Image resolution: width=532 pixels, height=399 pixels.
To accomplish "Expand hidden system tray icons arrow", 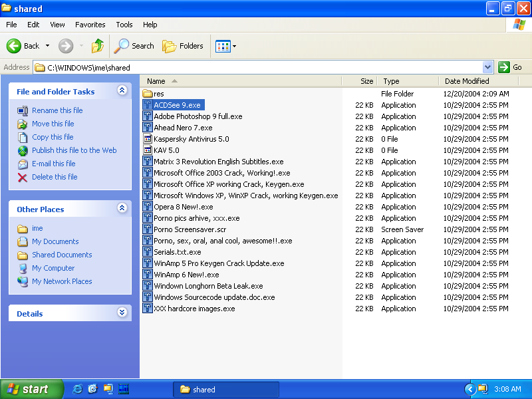I will click(x=469, y=389).
